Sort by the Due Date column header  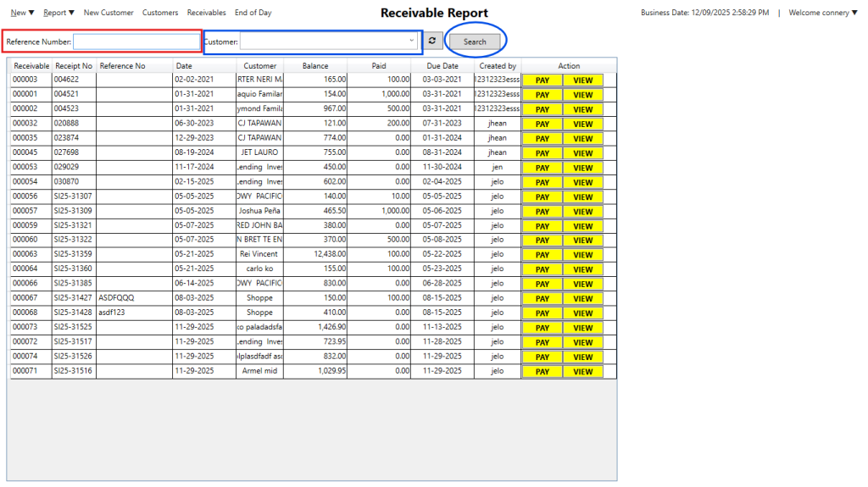(x=442, y=66)
